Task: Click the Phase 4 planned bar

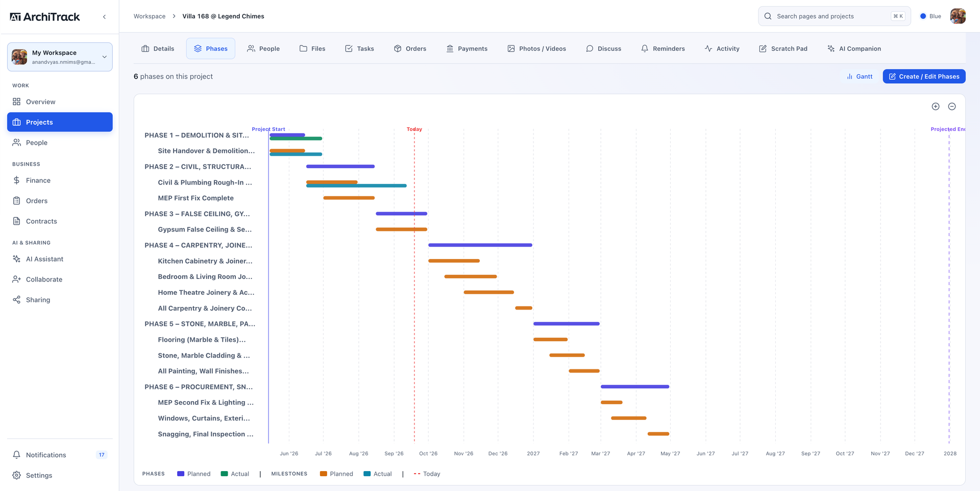Action: [x=480, y=245]
